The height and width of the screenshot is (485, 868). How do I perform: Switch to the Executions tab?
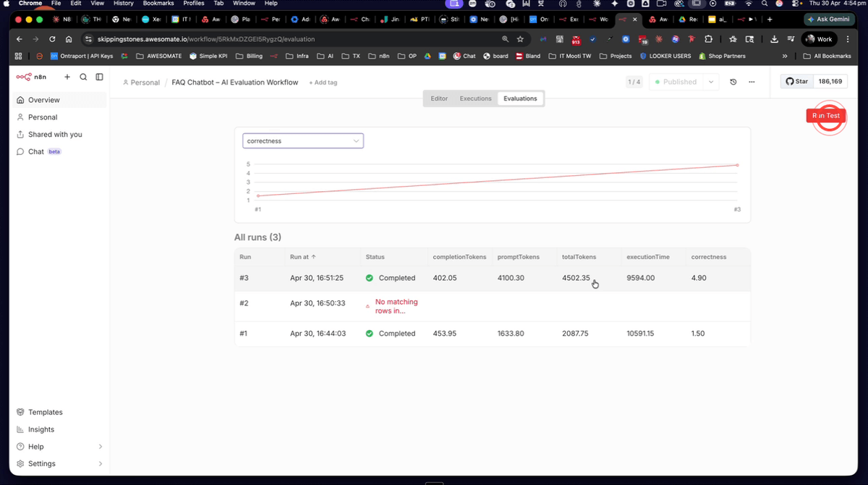tap(475, 98)
